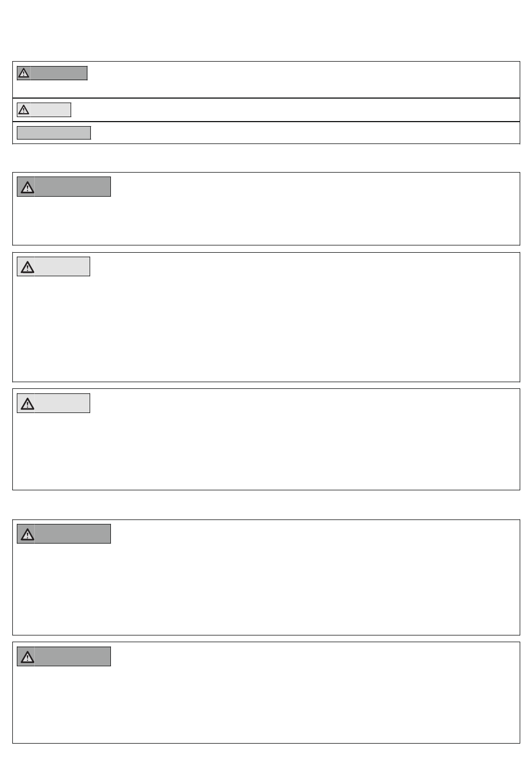Select the first large dark gray label bar
Screen dimensions: 532x775
(64, 187)
